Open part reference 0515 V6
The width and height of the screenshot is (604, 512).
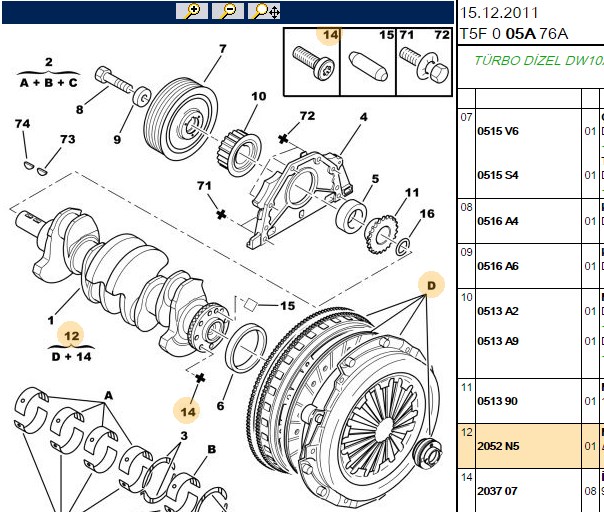pyautogui.click(x=498, y=131)
